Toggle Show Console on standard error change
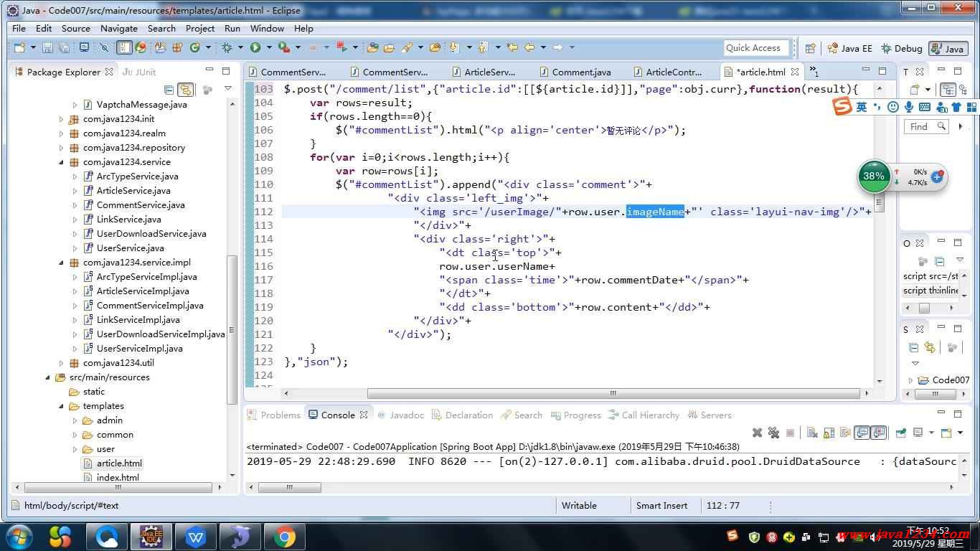 (879, 433)
